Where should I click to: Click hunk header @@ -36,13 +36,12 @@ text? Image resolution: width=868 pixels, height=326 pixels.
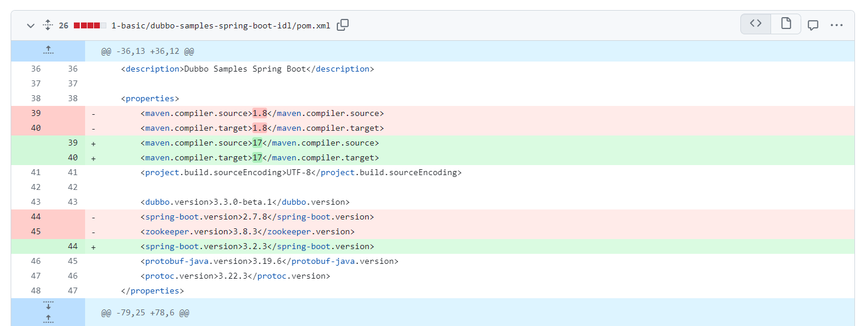pyautogui.click(x=148, y=51)
